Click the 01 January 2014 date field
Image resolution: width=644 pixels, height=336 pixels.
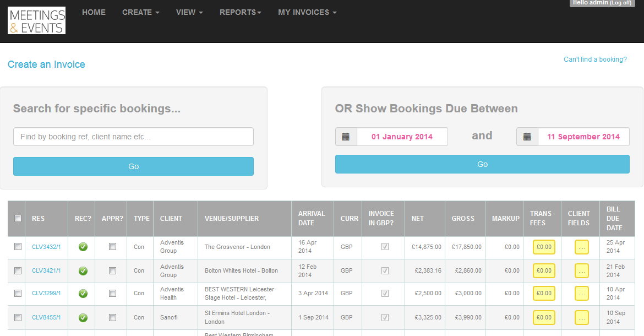tap(402, 137)
